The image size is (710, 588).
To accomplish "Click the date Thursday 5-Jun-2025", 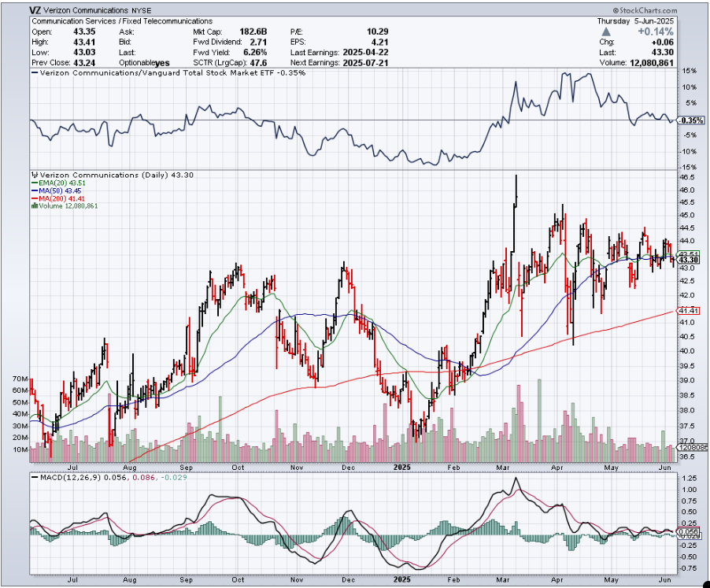I will coord(635,21).
